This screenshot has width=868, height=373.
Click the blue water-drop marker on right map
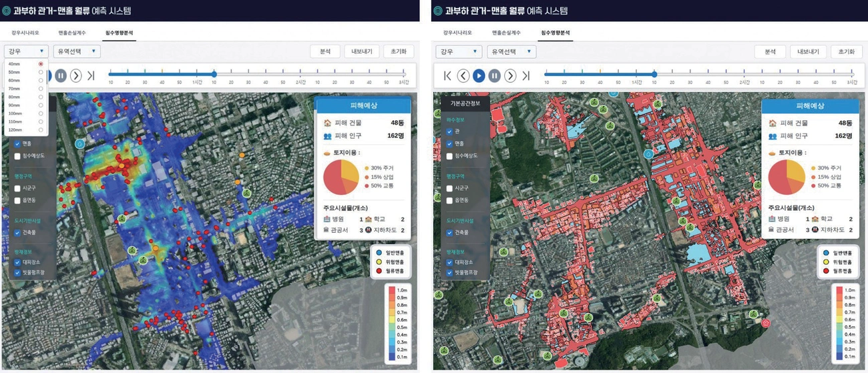tap(648, 153)
